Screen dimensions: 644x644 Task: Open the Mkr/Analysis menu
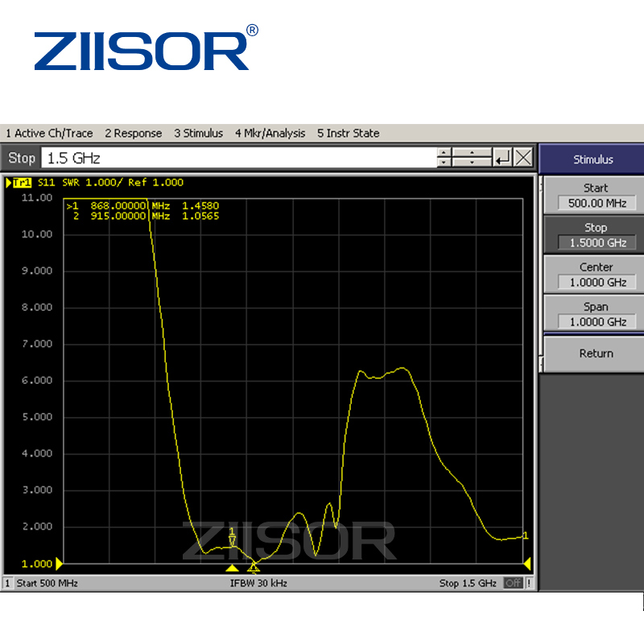(x=270, y=133)
